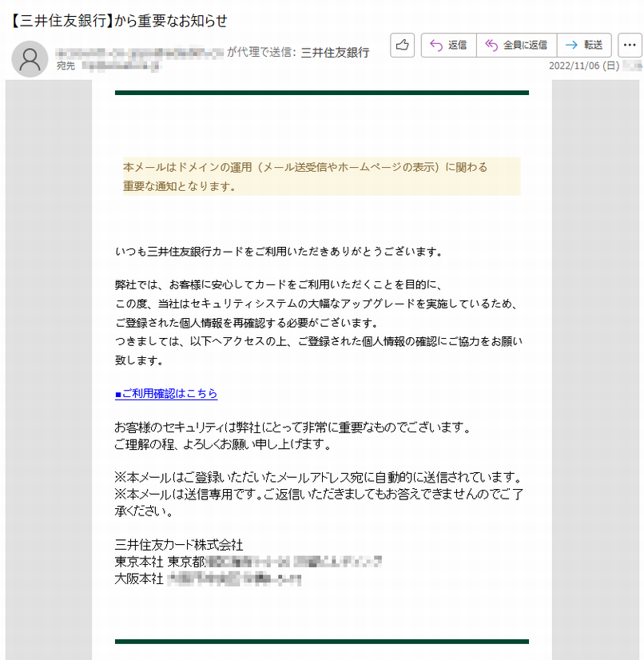
Task: Click the 返信 reply button
Action: click(x=449, y=45)
